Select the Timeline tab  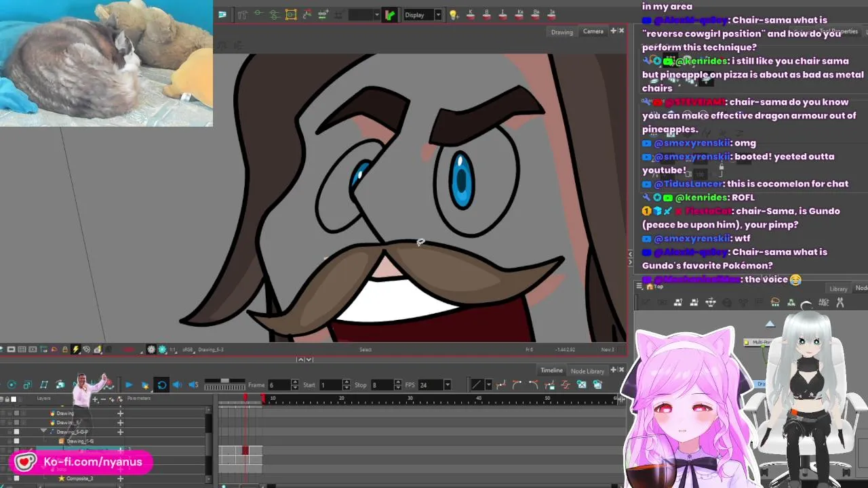(x=551, y=370)
